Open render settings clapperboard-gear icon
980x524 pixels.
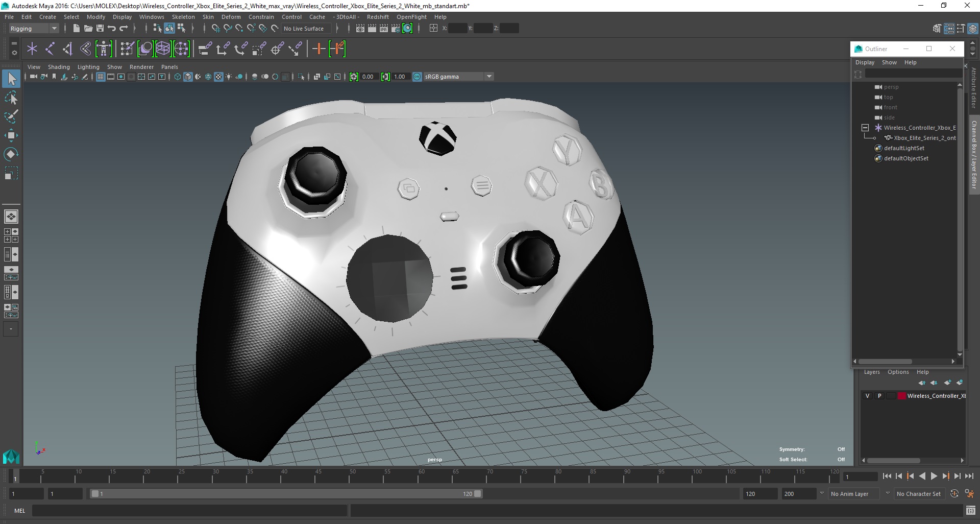click(x=396, y=29)
